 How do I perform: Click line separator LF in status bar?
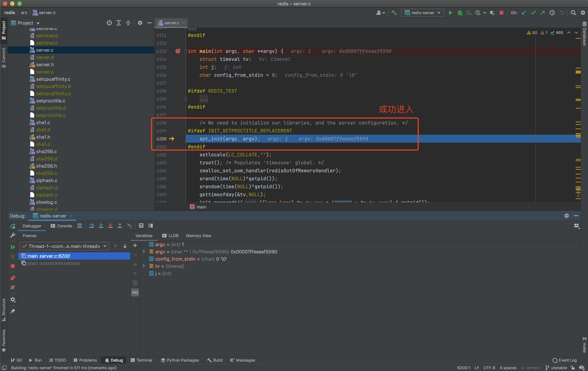point(477,368)
